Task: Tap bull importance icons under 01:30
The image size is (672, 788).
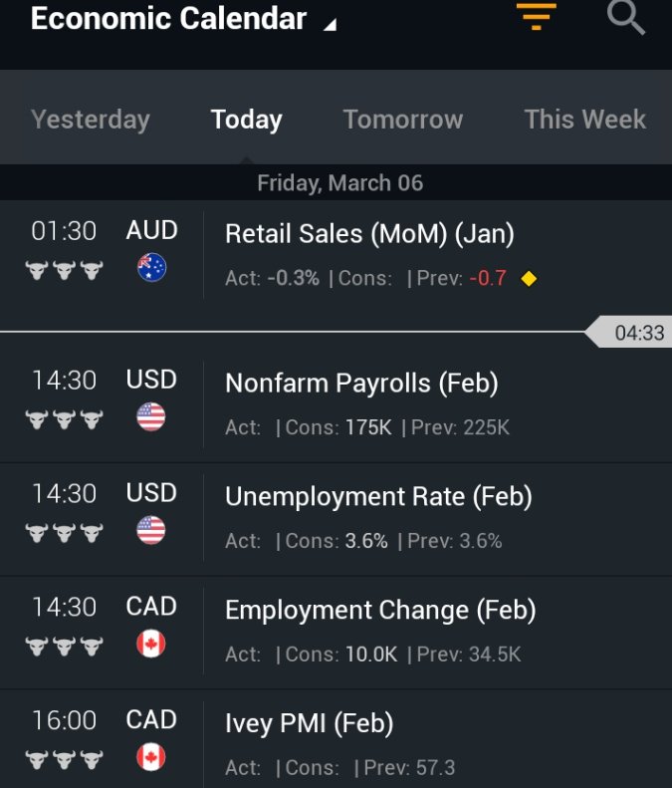Action: 65,270
